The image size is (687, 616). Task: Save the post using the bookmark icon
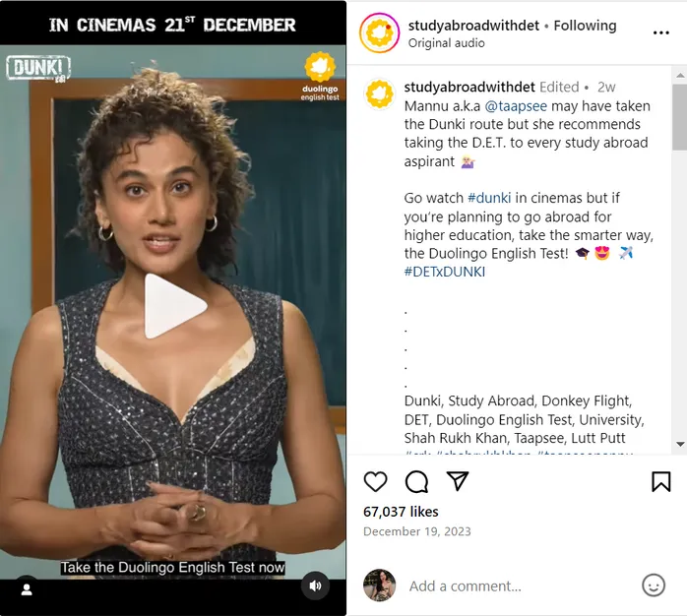click(661, 482)
